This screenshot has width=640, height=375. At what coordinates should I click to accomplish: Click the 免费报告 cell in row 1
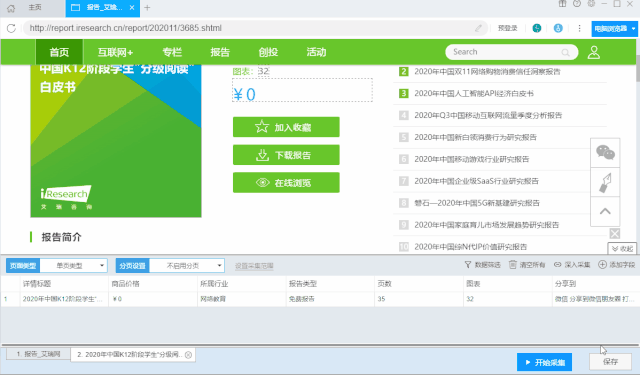(x=330, y=299)
